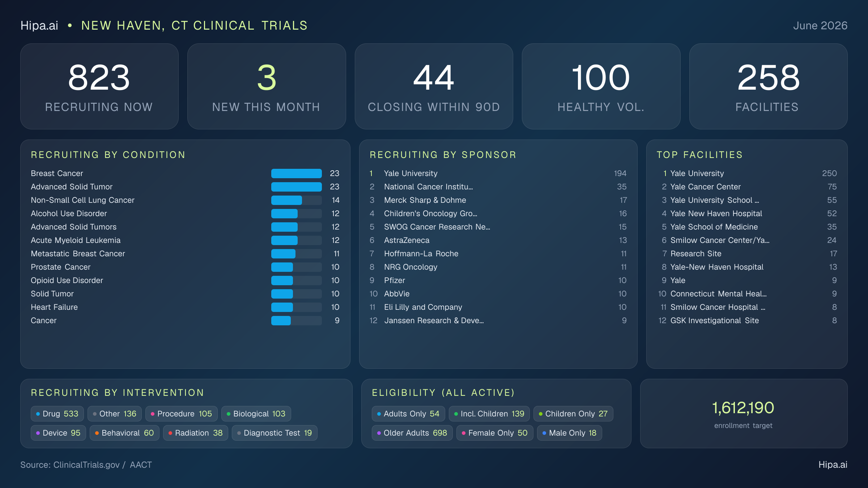Image resolution: width=868 pixels, height=488 pixels.
Task: Select the 44 Closing Within 90D card
Action: point(434,86)
